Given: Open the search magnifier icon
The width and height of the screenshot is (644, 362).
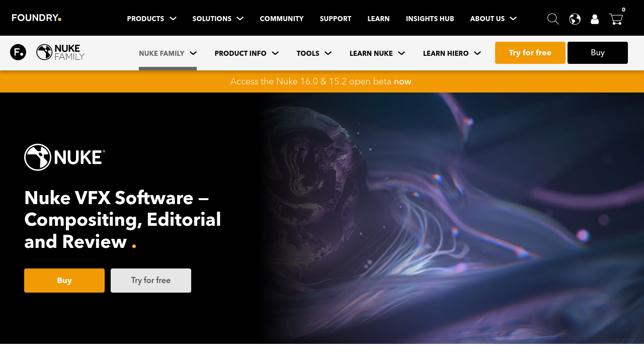Looking at the screenshot, I should [x=553, y=19].
